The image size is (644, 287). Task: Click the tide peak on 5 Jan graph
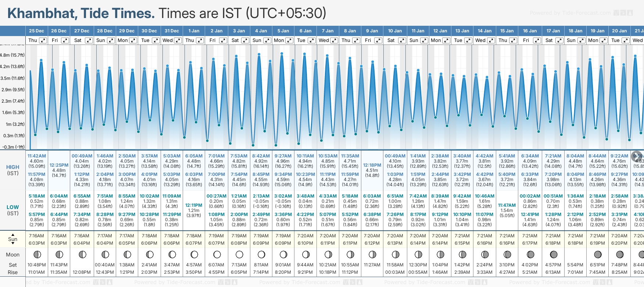coord(282,54)
